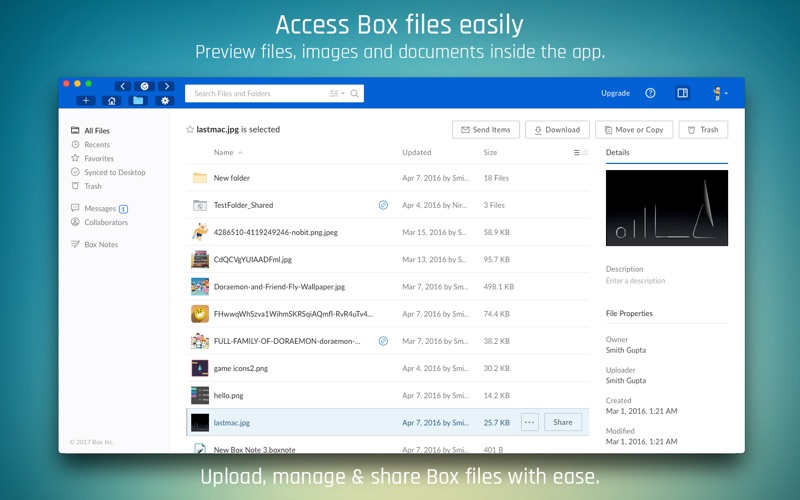Click the 18 Files size of New folder
This screenshot has width=800, height=500.
(x=496, y=178)
